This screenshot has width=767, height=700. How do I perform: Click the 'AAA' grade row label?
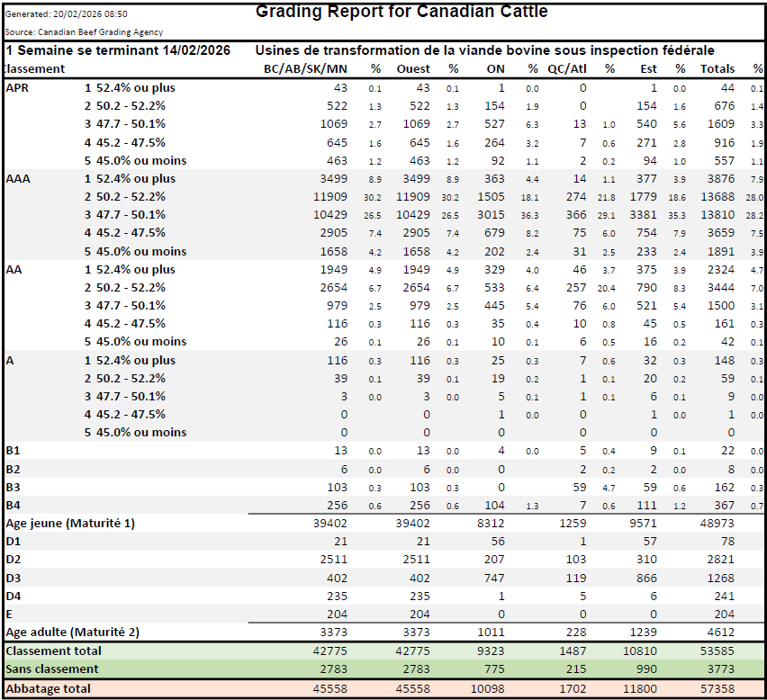click(x=18, y=178)
